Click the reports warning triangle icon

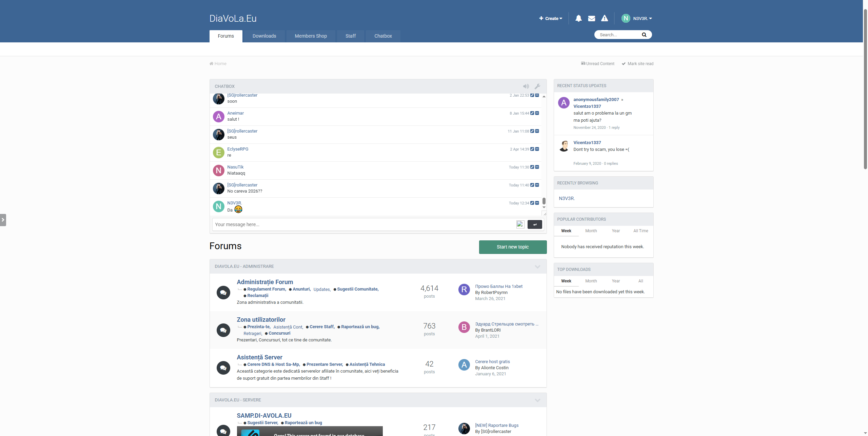click(x=604, y=18)
